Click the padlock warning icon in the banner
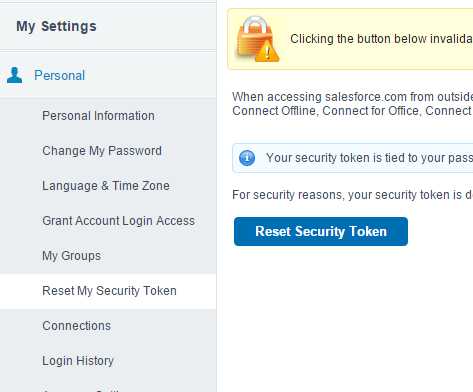This screenshot has width=473, height=392. (x=257, y=39)
